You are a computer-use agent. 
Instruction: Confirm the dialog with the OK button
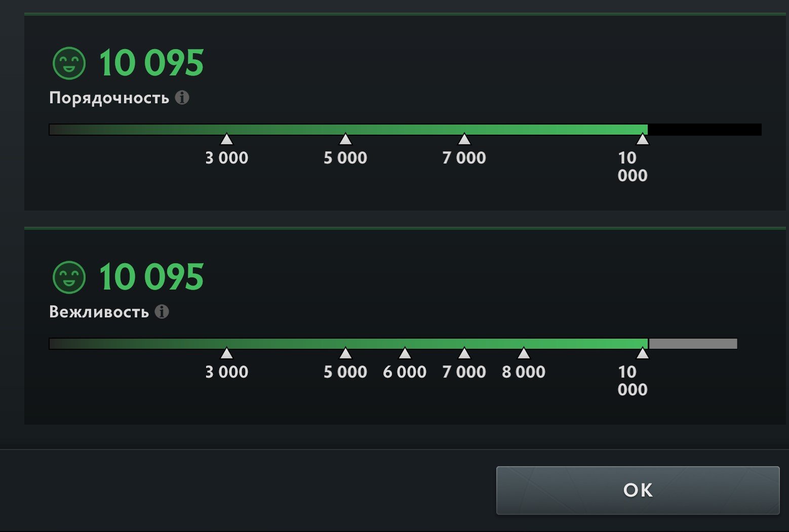tap(638, 490)
